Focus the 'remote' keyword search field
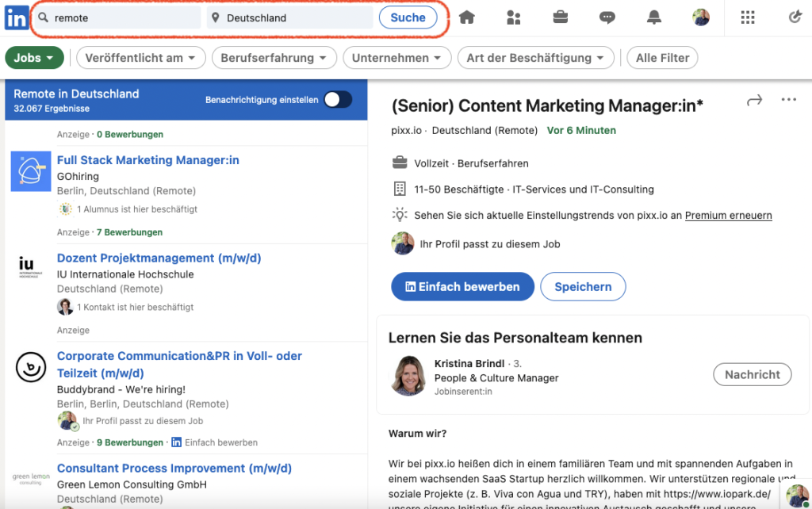 pos(117,17)
